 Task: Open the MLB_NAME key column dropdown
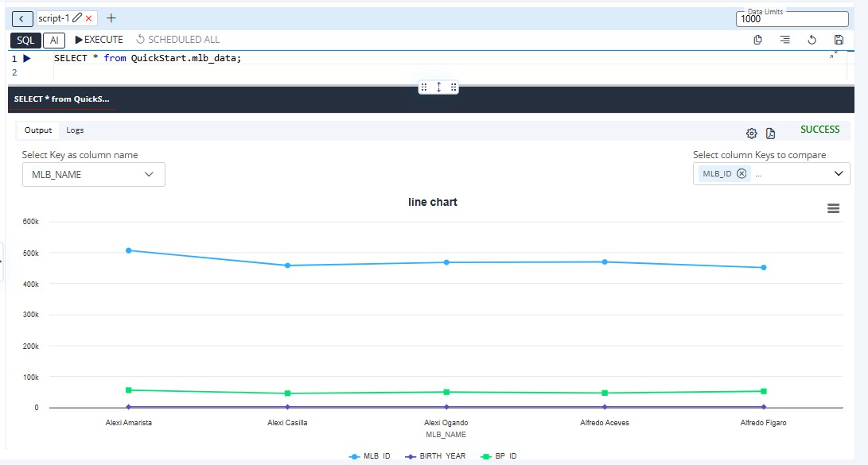coord(93,175)
